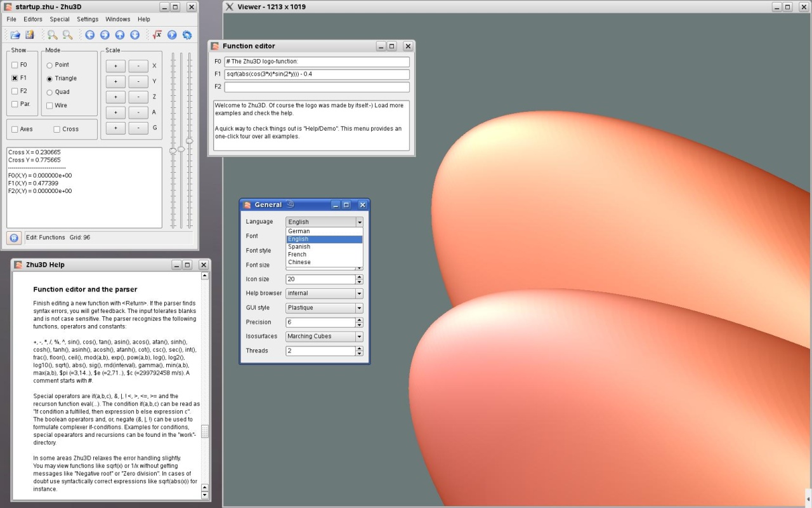Click the minus button for X scale
The image size is (812, 508).
tap(138, 66)
